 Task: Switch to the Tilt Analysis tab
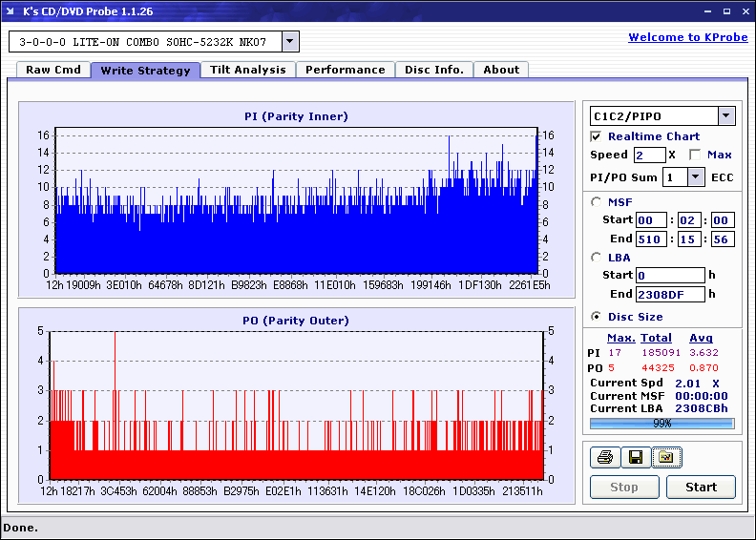point(247,70)
